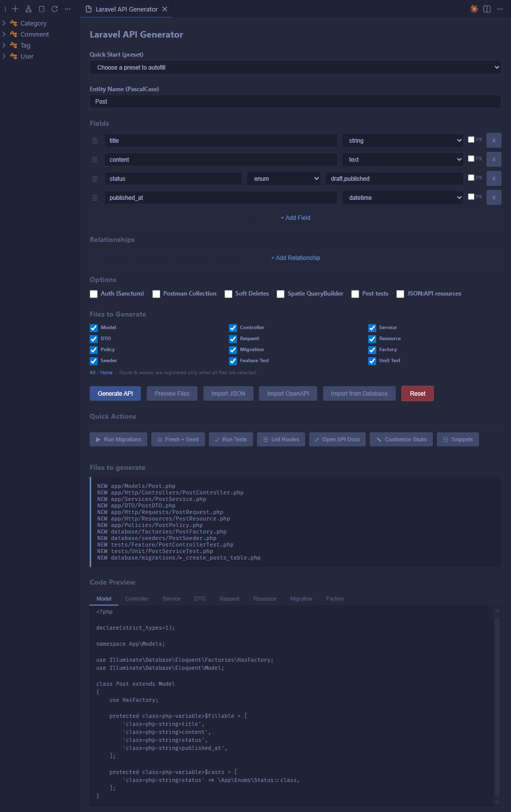Open the published_at datetime type dropdown

[403, 198]
